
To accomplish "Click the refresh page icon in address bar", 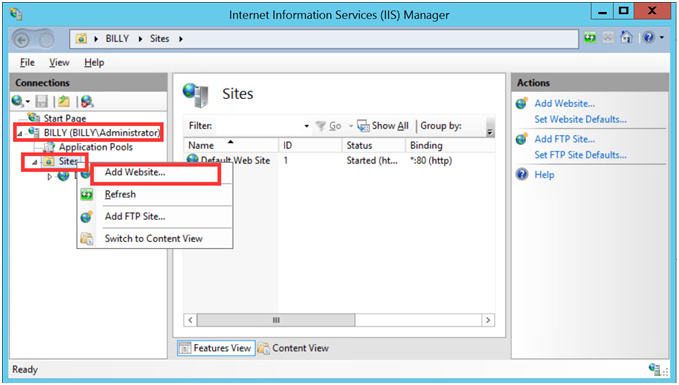I will (590, 37).
